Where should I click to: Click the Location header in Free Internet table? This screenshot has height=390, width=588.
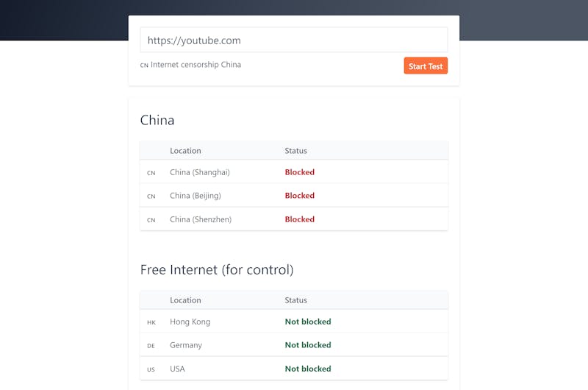click(185, 300)
